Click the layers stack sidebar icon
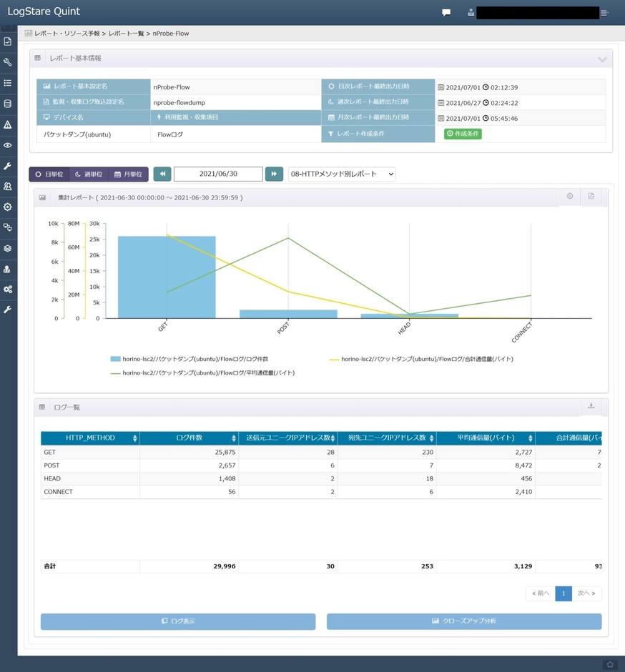Screen dimensions: 625x672 click(x=8, y=248)
